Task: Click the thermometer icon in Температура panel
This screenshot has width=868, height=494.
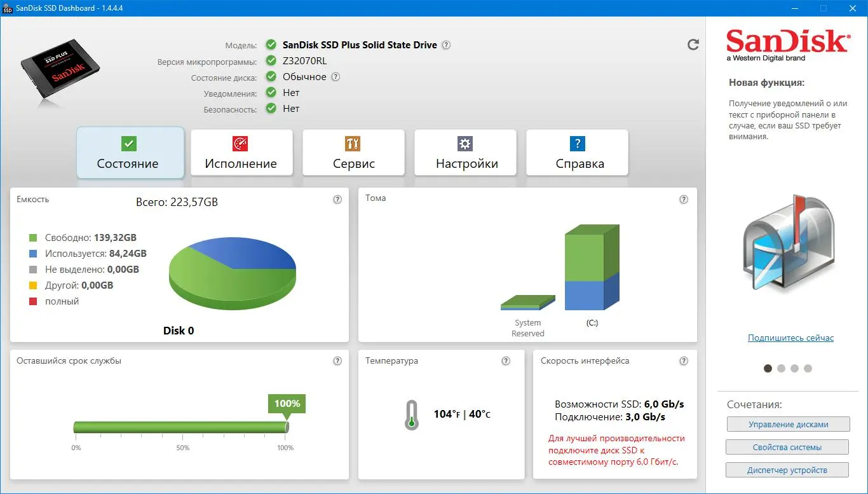Action: (x=412, y=415)
